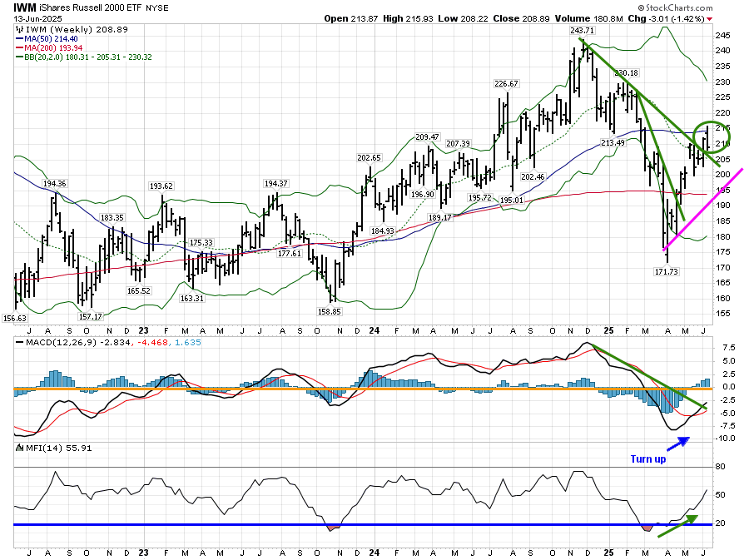Image resolution: width=749 pixels, height=560 pixels.
Task: Click the 194.37 price label
Action: 275,183
